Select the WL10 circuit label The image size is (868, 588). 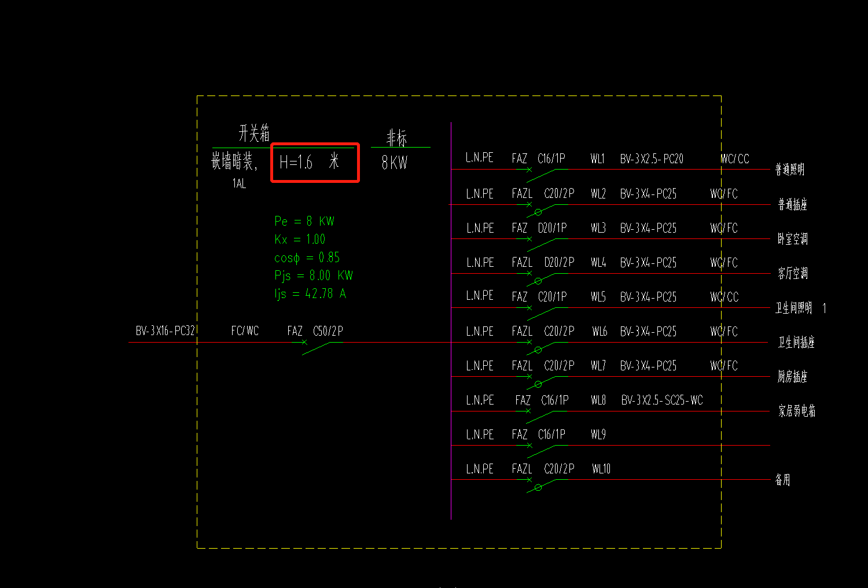[x=601, y=469]
